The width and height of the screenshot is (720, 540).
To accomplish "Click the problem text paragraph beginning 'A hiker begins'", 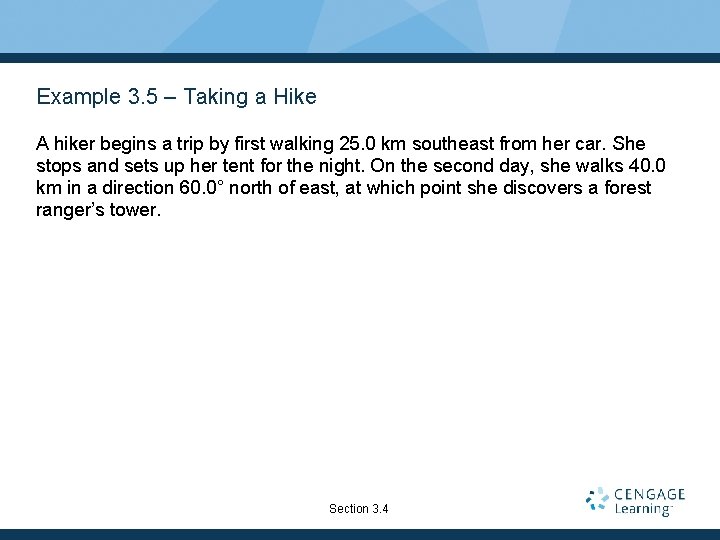I will click(x=350, y=177).
